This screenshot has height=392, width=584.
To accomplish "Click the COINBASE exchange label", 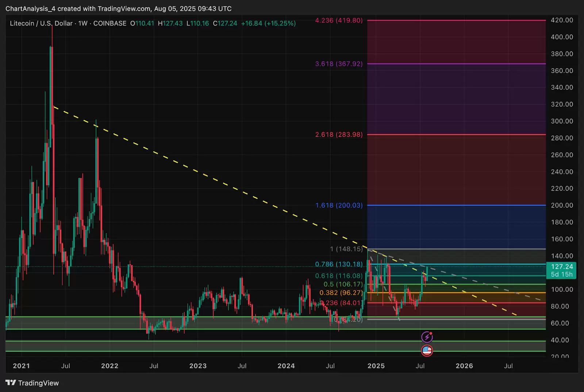I will click(x=109, y=23).
